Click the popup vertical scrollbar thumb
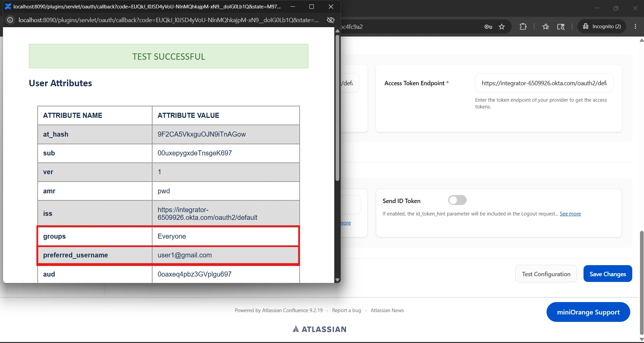644x343 pixels. tap(337, 108)
